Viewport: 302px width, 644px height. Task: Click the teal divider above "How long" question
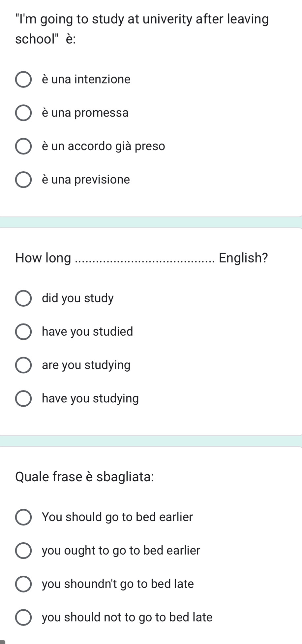coord(151,222)
